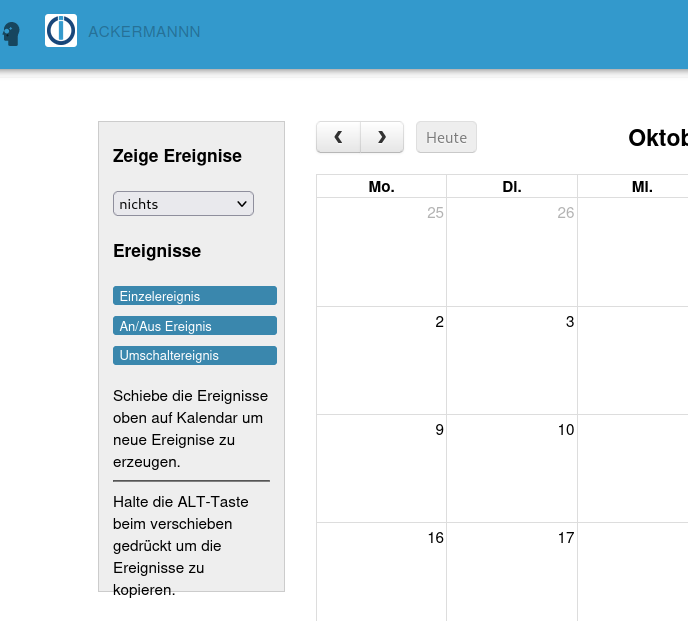Click the Mo. column header
The width and height of the screenshot is (688, 621).
pyautogui.click(x=381, y=187)
